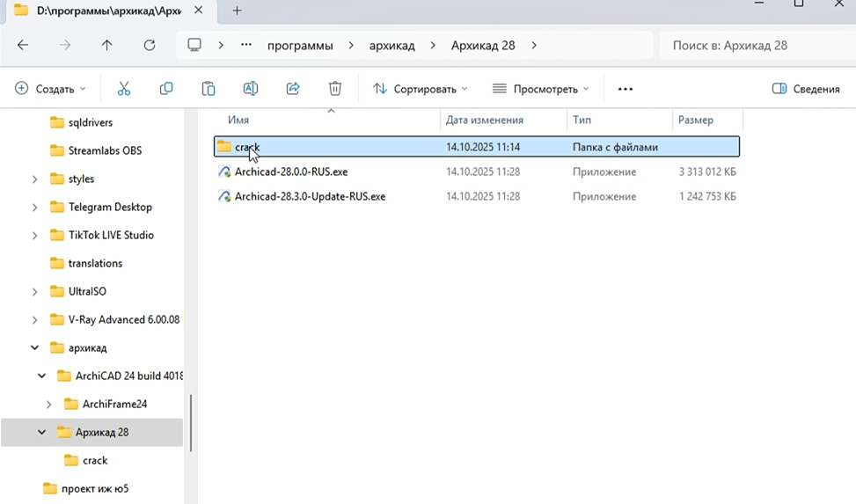Click the Archicad-28.3.0-Update-RUS.exe file icon
856x504 pixels.
224,196
